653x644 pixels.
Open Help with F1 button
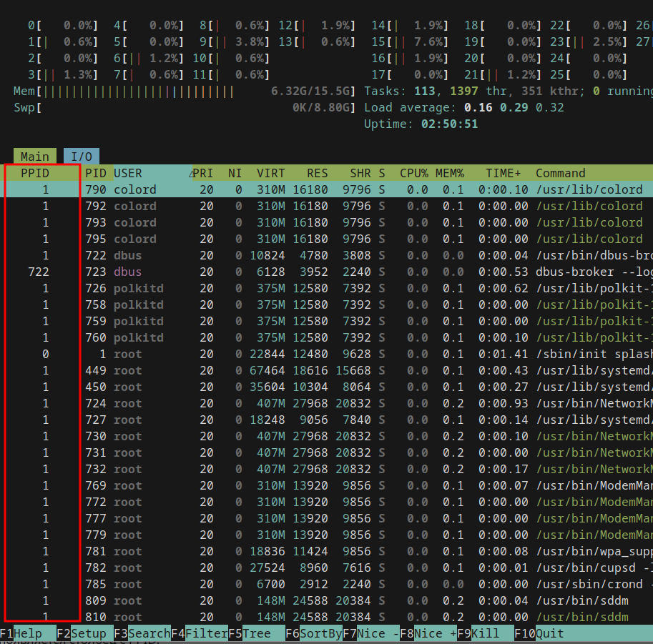point(28,633)
